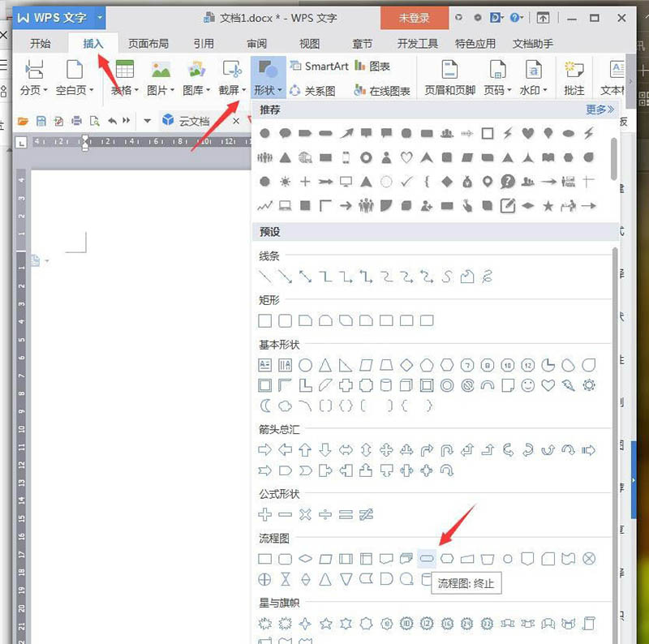Click the undo arrow icon
Viewport: 649px width, 644px height.
(112, 121)
